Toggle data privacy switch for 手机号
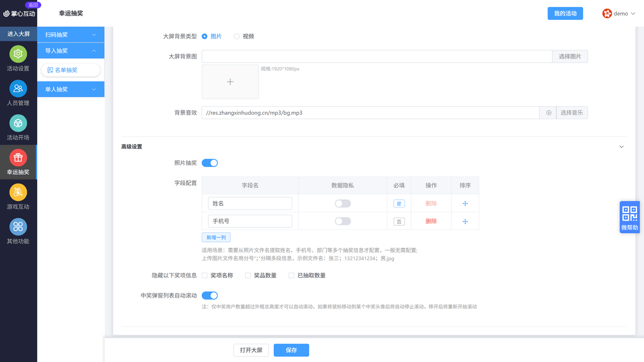 coord(343,221)
